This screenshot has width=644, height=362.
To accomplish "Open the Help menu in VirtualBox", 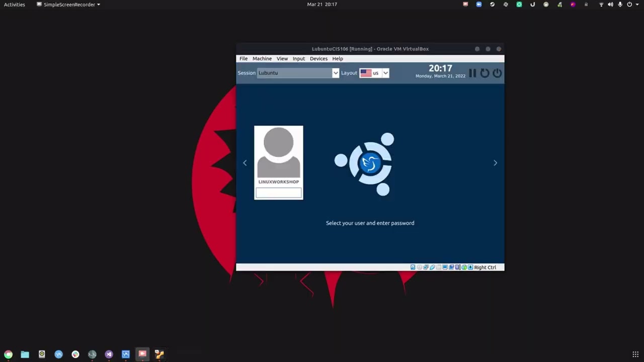I will [x=338, y=59].
